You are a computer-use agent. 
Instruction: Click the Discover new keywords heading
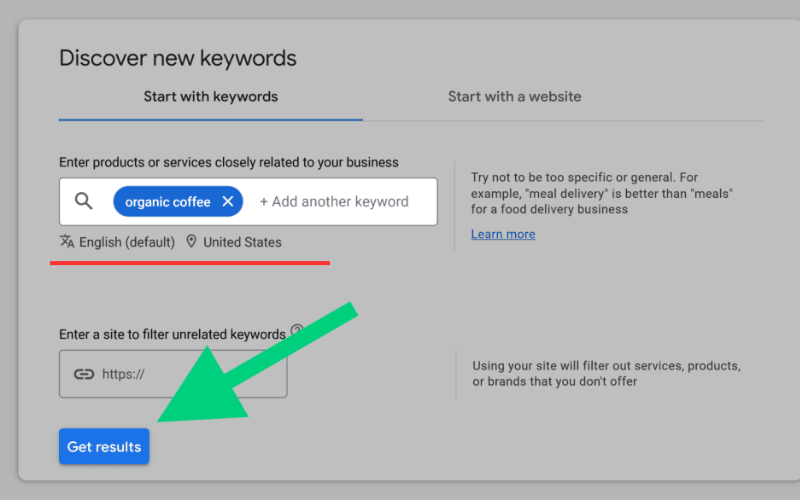[x=178, y=58]
